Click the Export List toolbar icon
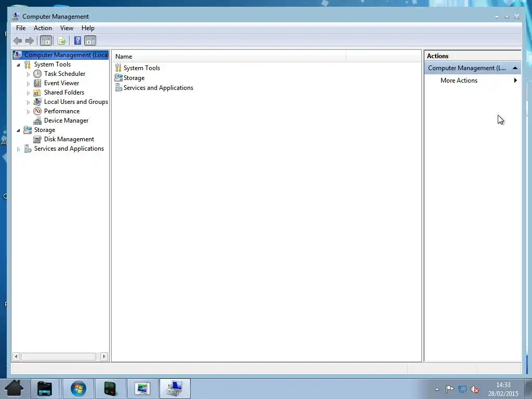This screenshot has width=532, height=399. pyautogui.click(x=62, y=41)
